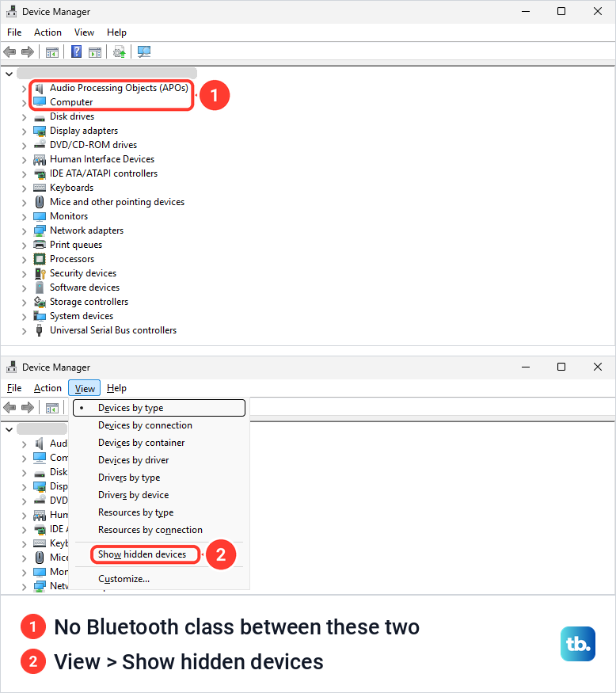The image size is (616, 693).
Task: Click the Print queues printer icon
Action: (x=40, y=245)
